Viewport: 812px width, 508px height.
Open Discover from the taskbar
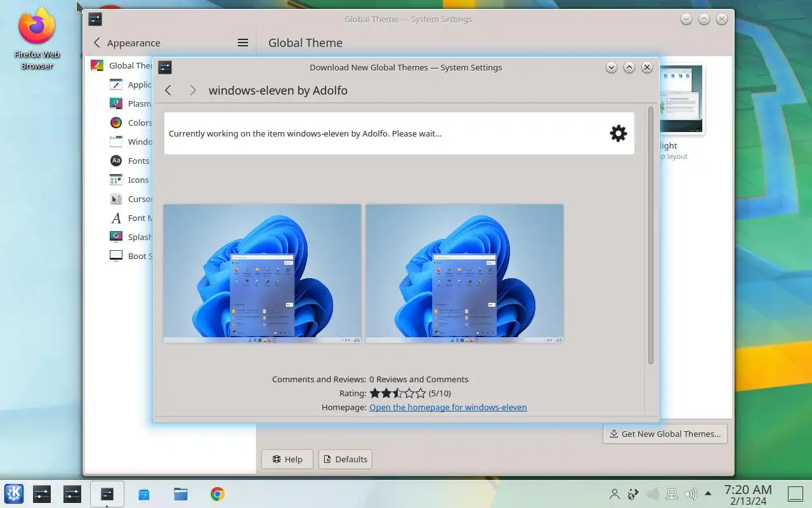(144, 493)
